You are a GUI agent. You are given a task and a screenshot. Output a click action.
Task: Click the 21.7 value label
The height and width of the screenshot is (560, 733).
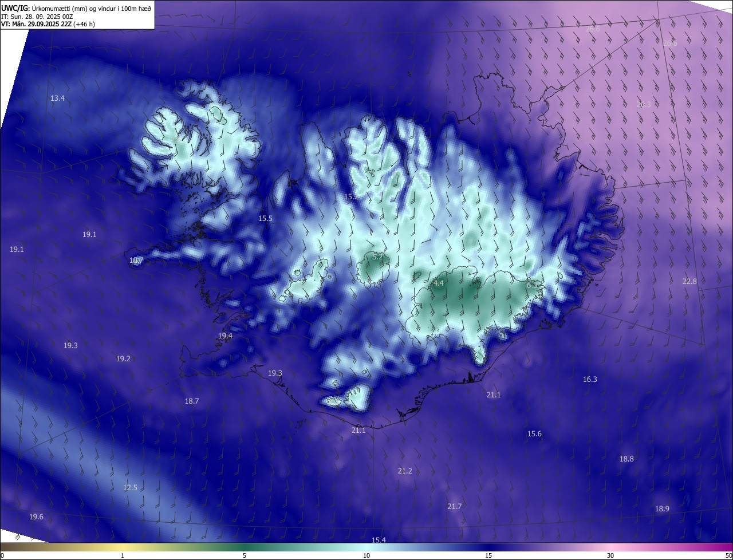[455, 506]
